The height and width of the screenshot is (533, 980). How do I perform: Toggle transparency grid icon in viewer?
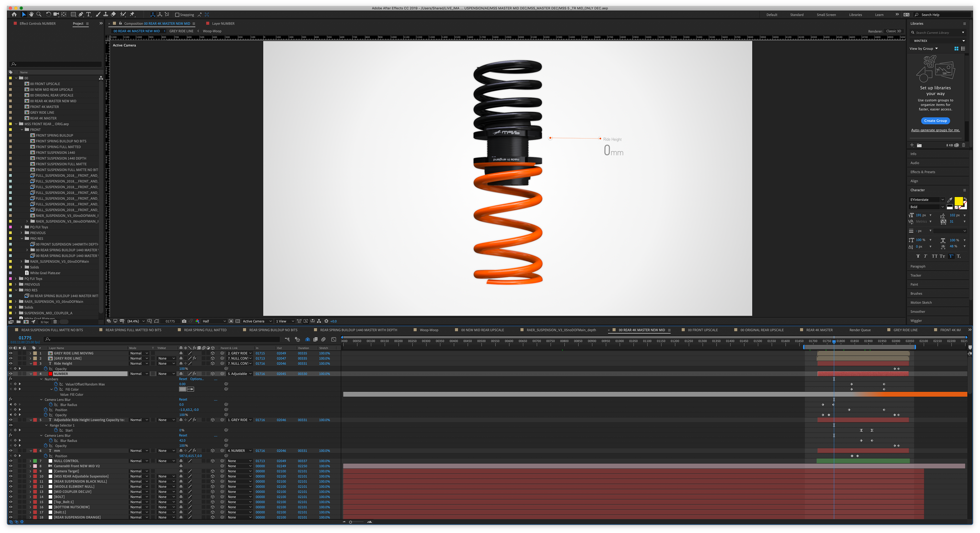(x=238, y=321)
